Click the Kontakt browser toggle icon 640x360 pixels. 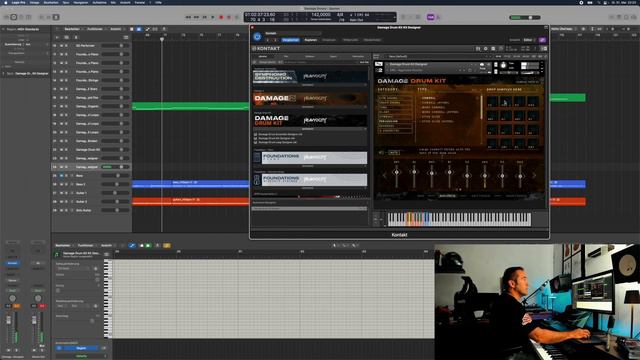coord(478,49)
